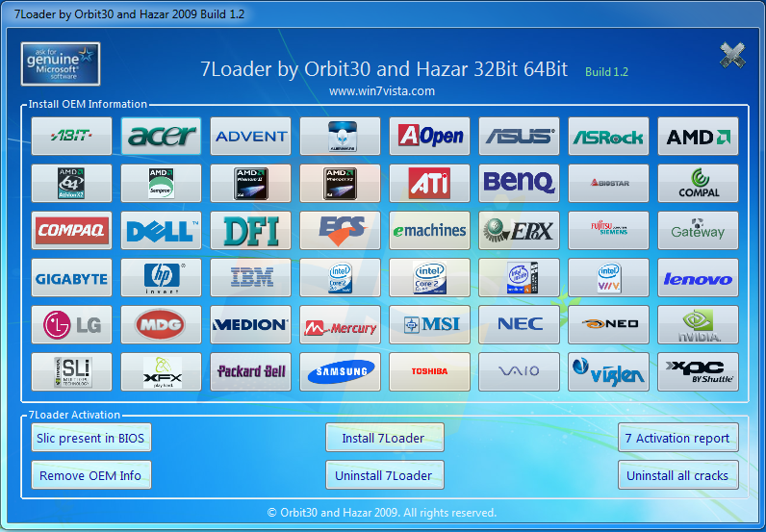Choose the Biostar OEM logo

pos(608,183)
